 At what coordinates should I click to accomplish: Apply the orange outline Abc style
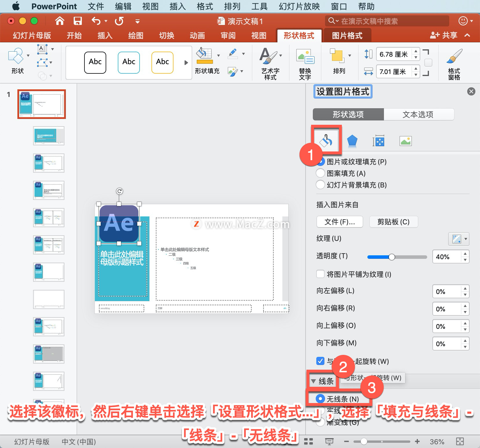coord(163,63)
